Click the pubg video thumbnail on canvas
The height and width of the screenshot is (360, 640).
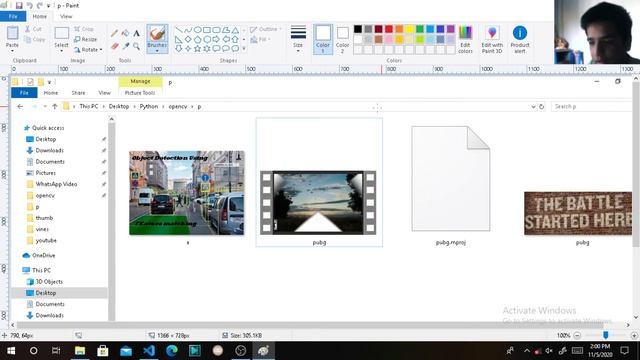318,203
